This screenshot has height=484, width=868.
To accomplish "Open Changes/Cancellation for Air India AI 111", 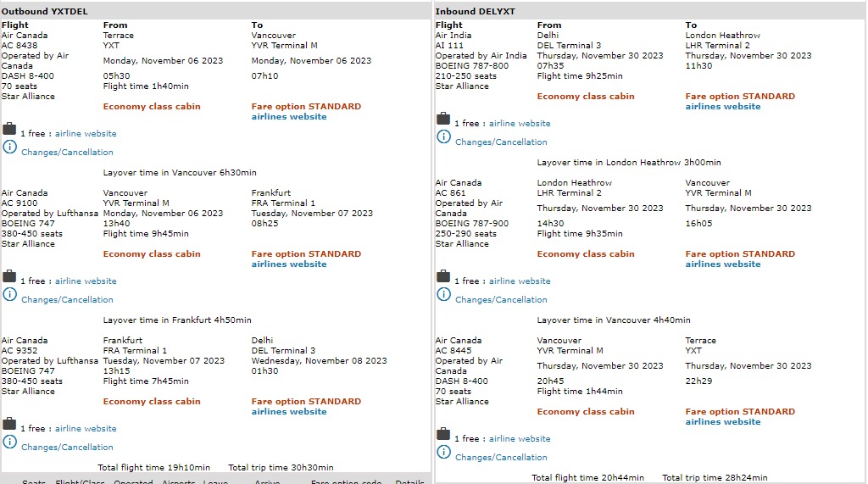I will (501, 142).
